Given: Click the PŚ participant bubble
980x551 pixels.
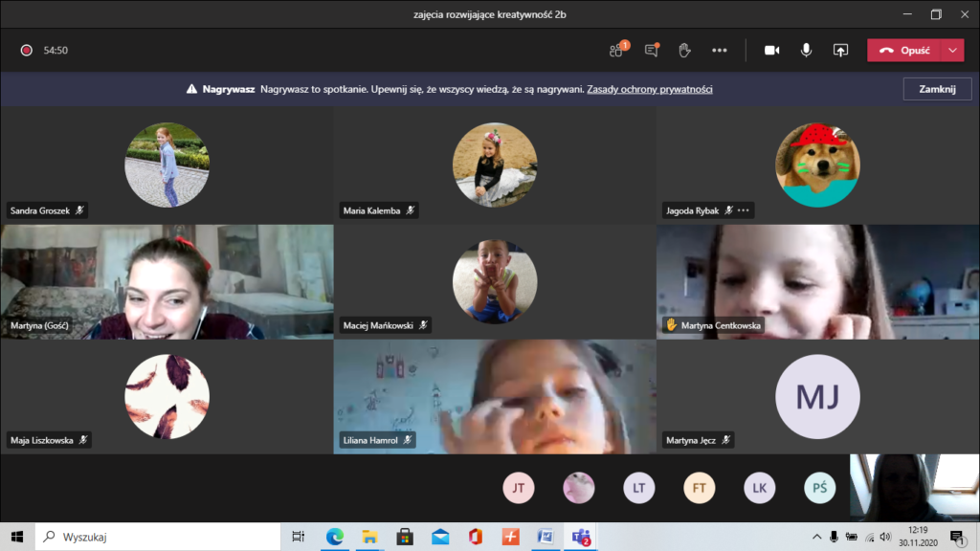Looking at the screenshot, I should pyautogui.click(x=819, y=488).
